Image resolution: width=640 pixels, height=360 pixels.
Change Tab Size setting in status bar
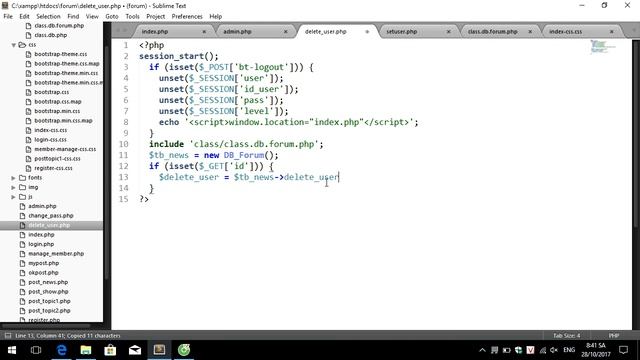point(567,336)
